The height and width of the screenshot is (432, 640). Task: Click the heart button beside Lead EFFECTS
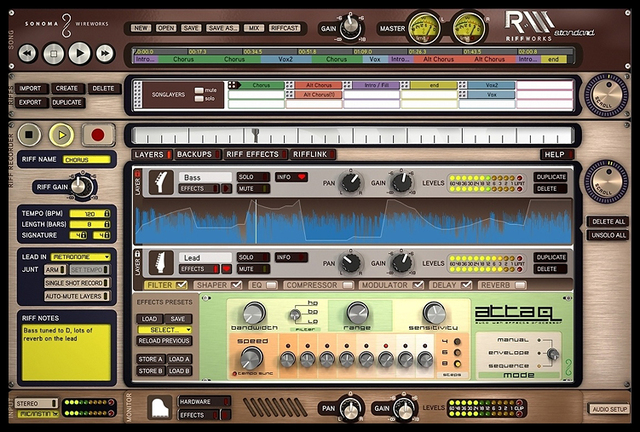pos(227,269)
